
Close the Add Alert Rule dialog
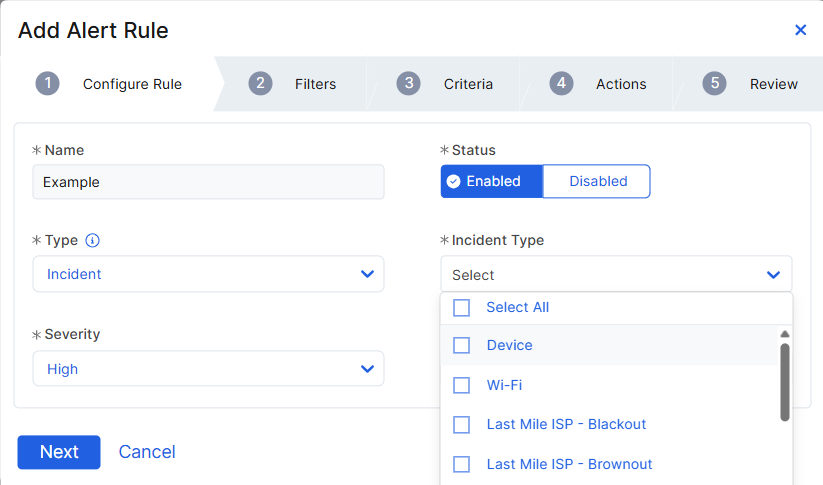pyautogui.click(x=800, y=30)
